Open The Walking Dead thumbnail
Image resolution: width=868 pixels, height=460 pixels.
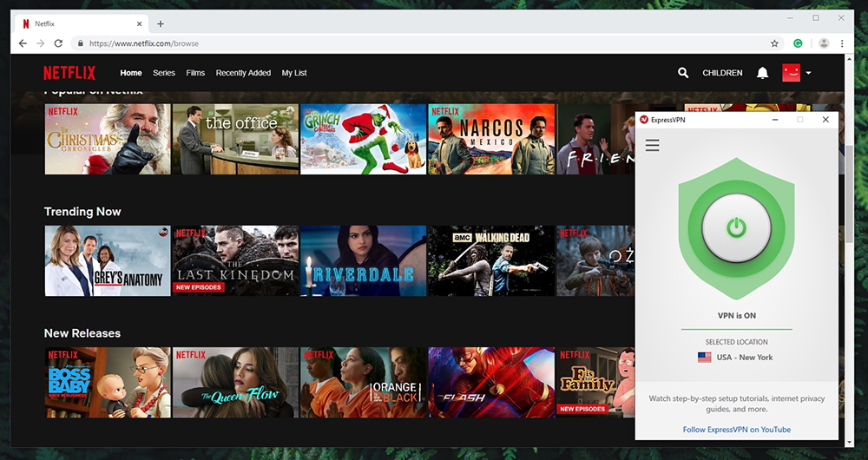coord(491,260)
